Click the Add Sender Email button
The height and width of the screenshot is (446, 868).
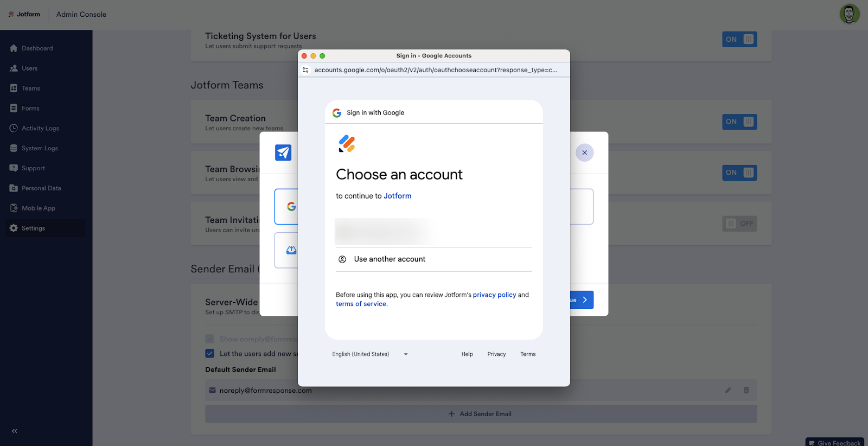coord(481,414)
